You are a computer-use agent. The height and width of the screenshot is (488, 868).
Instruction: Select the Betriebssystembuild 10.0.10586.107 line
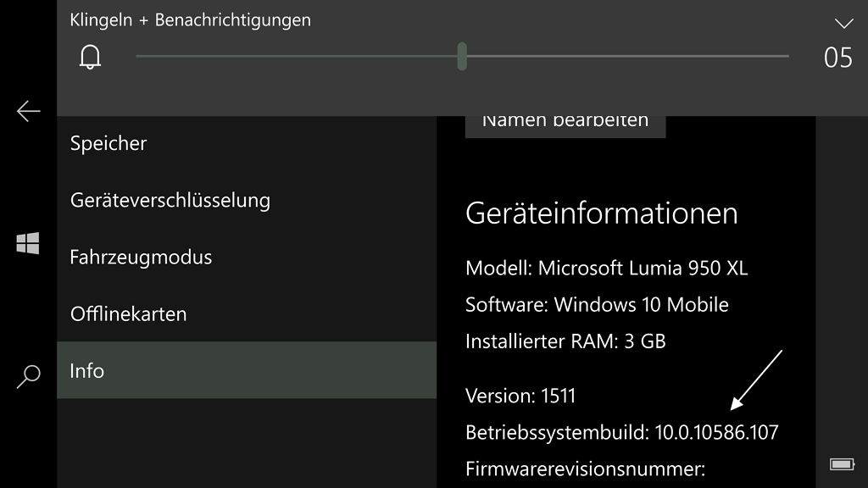tap(621, 432)
